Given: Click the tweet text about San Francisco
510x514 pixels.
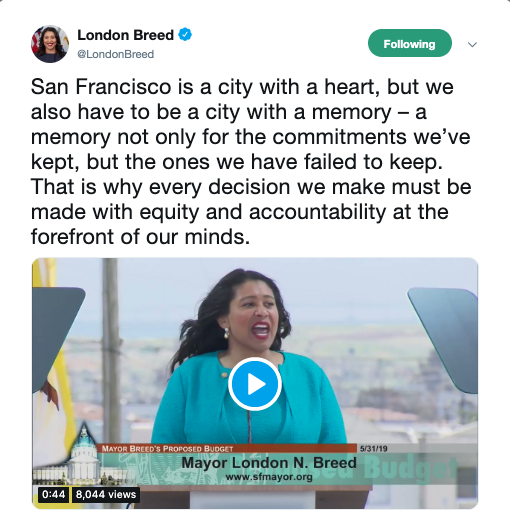Looking at the screenshot, I should pos(251,162).
